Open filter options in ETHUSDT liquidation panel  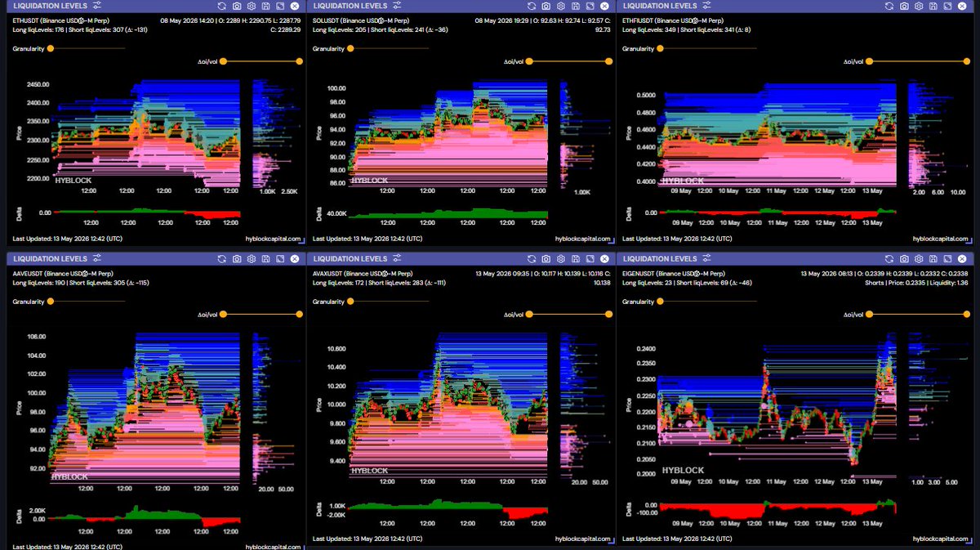pos(96,6)
